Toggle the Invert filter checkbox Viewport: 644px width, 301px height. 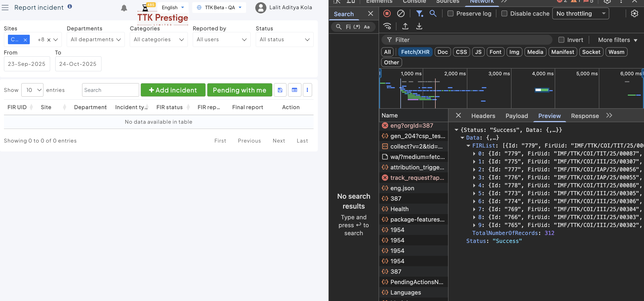(x=561, y=40)
